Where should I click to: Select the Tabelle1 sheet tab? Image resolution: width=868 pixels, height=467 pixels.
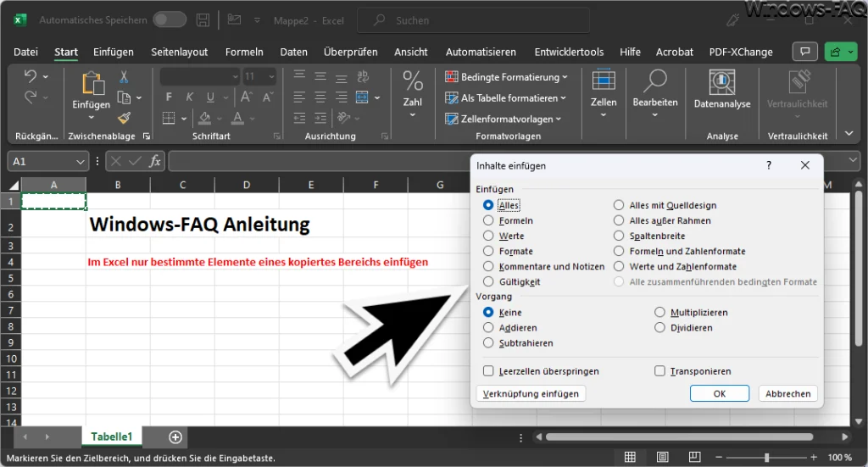111,436
